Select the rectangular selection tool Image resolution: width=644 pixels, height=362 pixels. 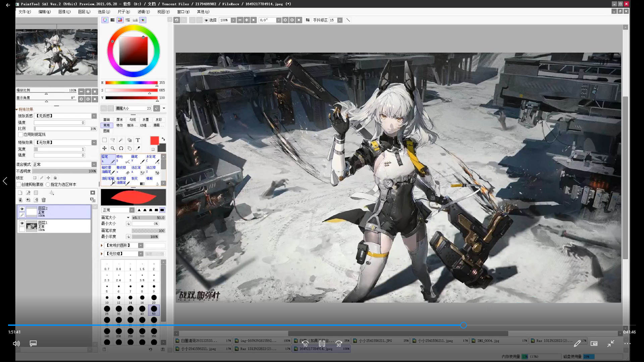[104, 140]
